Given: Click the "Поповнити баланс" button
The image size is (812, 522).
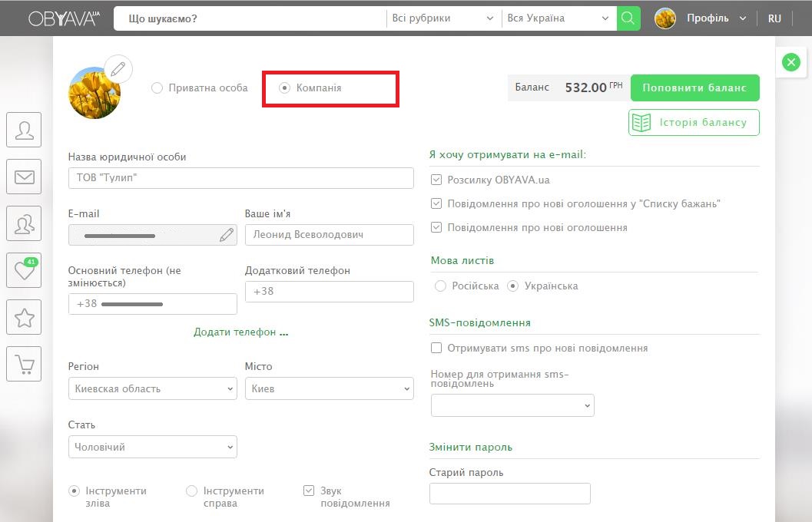Looking at the screenshot, I should [694, 88].
